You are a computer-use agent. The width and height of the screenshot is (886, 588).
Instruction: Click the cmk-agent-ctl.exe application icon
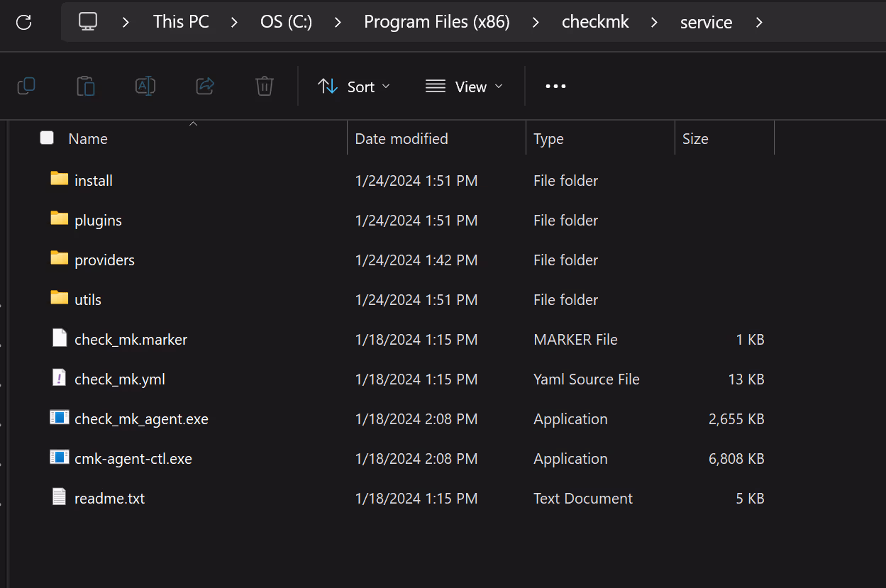tap(59, 457)
